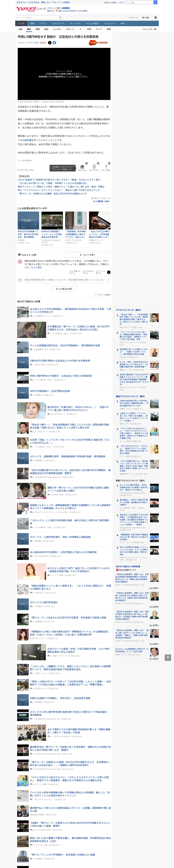Image resolution: width=174 pixels, height=868 pixels.
Task: Open the 速報 navigation tab
Action: point(32,24)
